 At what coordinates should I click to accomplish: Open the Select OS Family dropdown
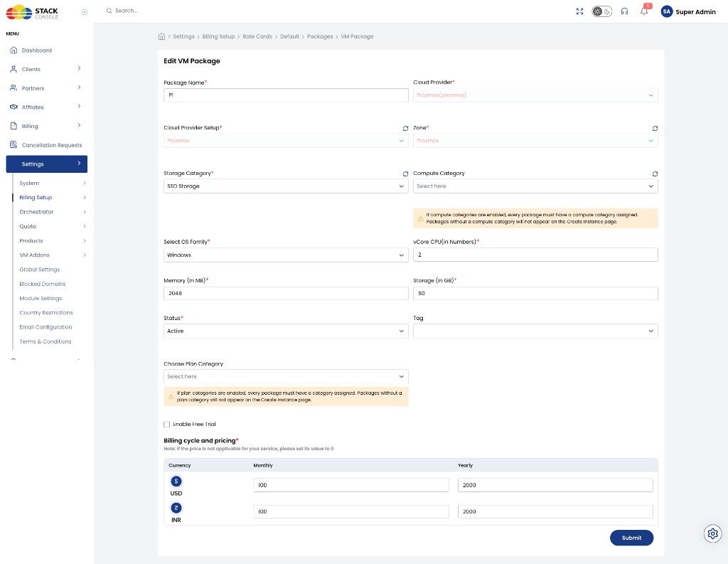(x=286, y=255)
